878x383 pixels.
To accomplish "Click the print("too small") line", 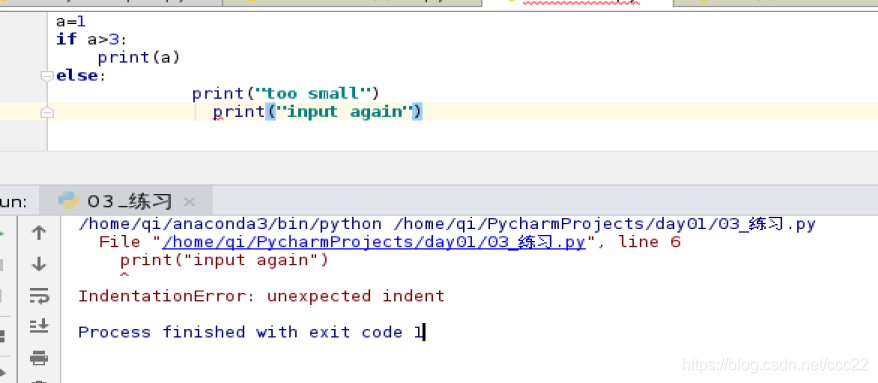I will pyautogui.click(x=286, y=93).
